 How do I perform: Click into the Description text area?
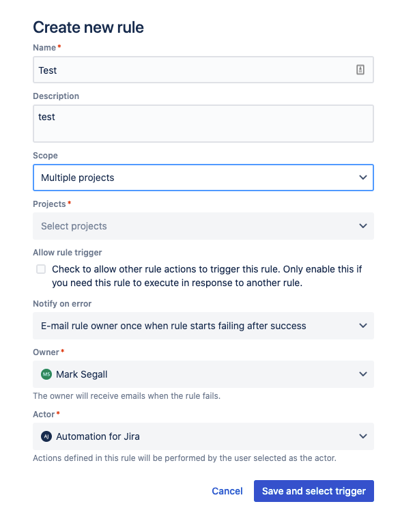coord(203,124)
